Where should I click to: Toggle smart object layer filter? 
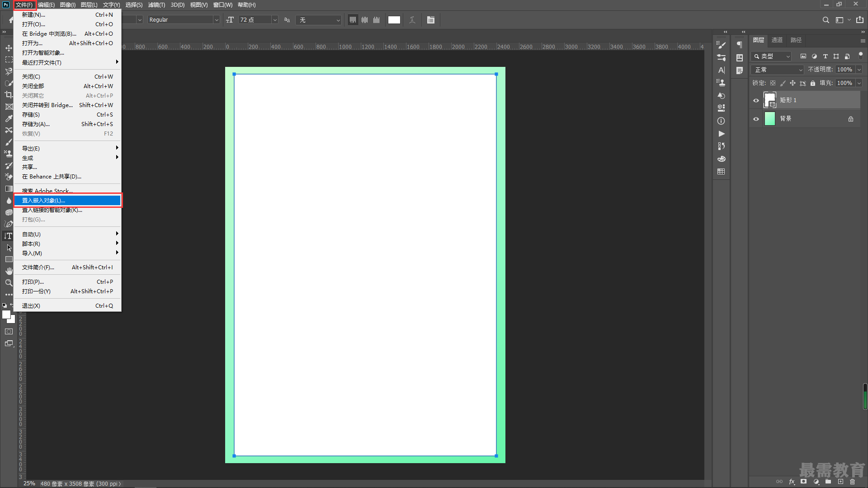click(847, 56)
